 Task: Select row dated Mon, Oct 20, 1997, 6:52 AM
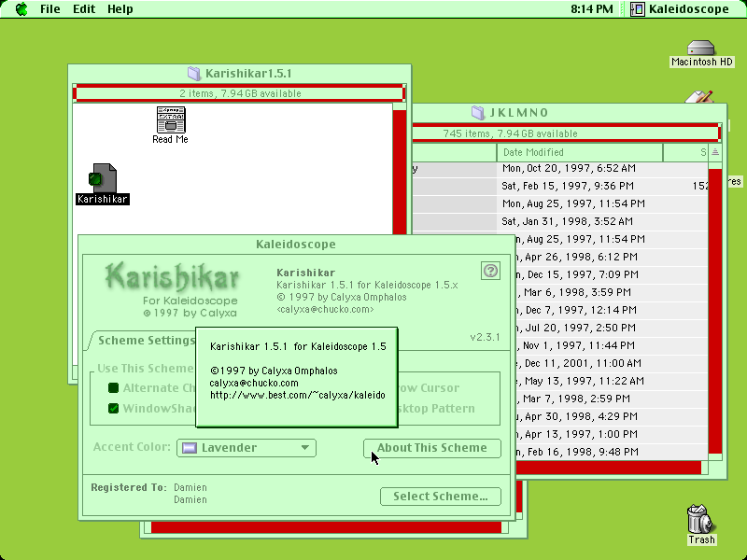560,168
